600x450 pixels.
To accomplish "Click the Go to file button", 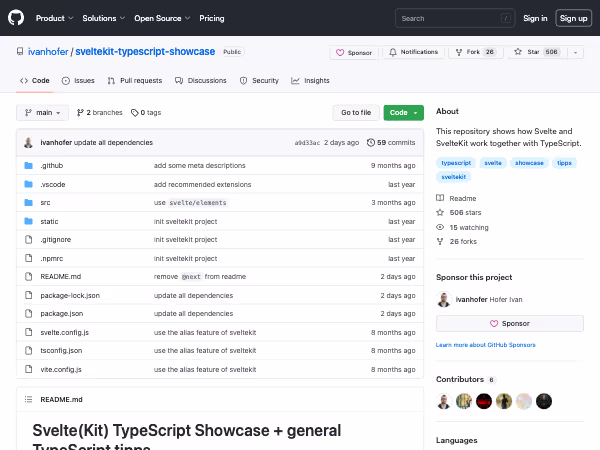I will pyautogui.click(x=356, y=112).
